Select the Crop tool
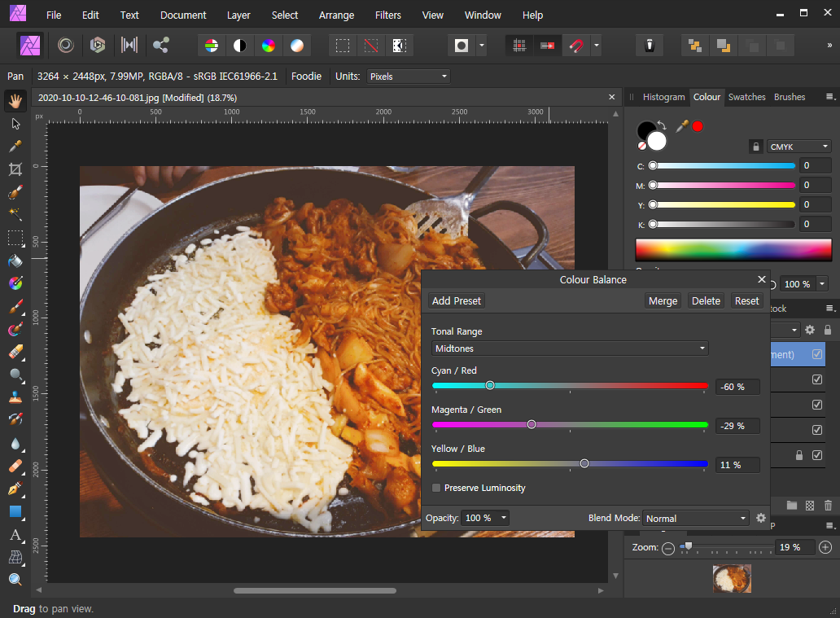The width and height of the screenshot is (840, 618). [x=15, y=170]
